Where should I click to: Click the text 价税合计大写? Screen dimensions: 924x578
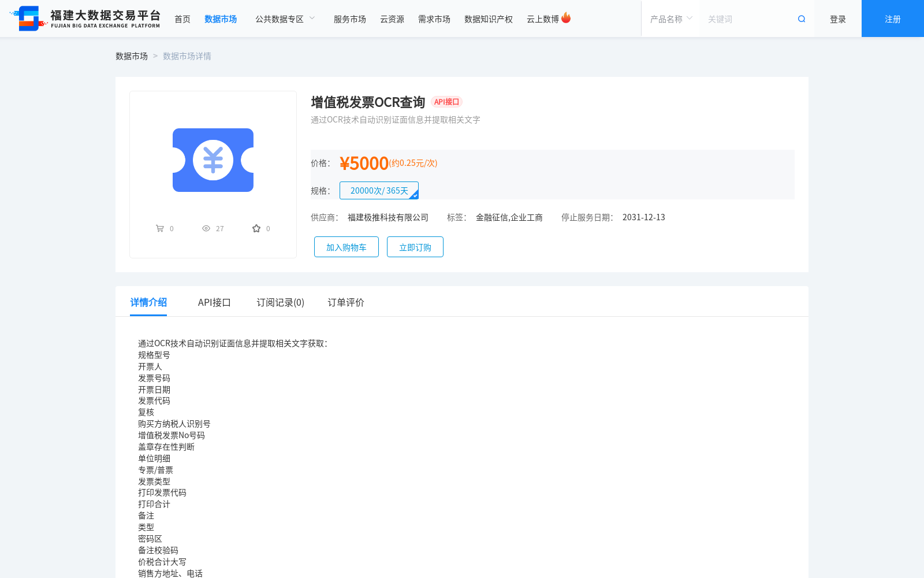click(x=162, y=562)
